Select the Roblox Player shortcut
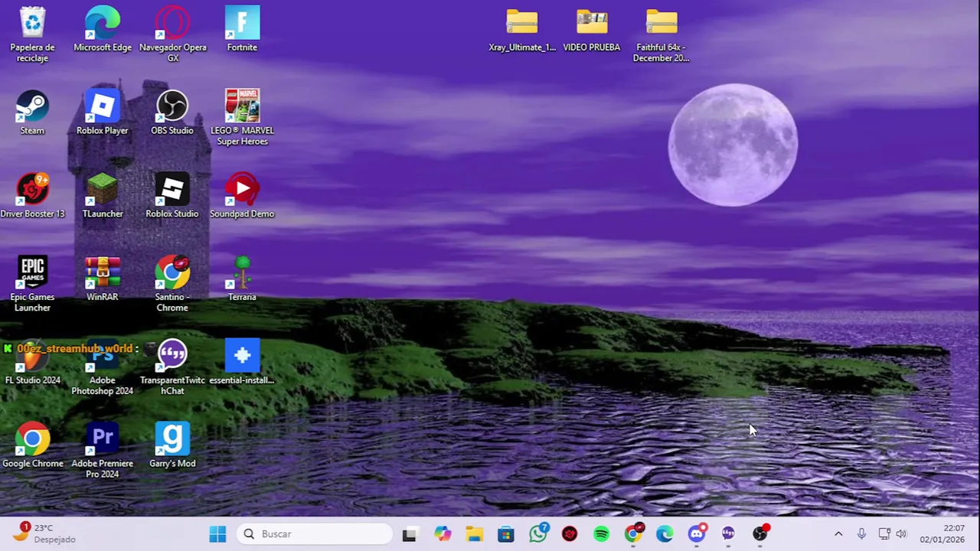Screen dimensions: 980x551 pyautogui.click(x=103, y=112)
